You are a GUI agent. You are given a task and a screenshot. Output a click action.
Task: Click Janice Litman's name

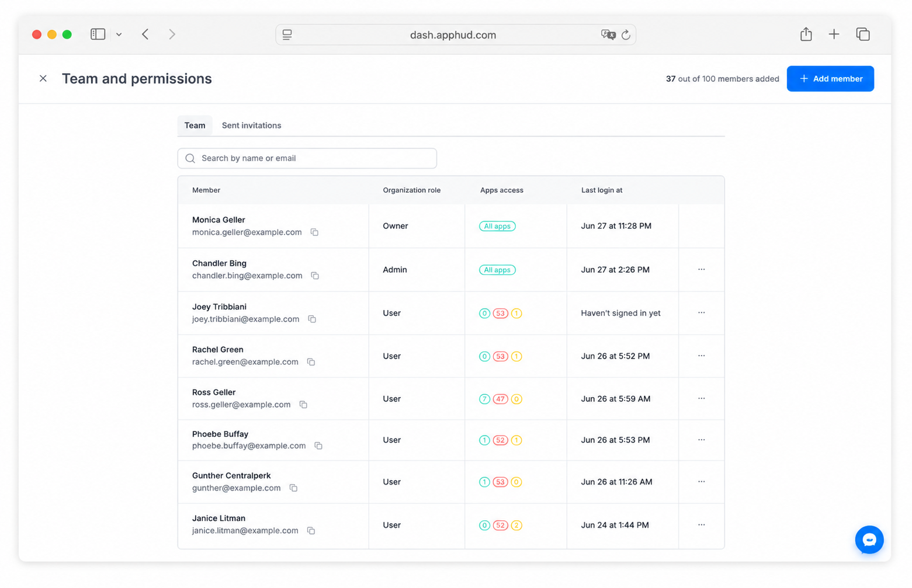tap(219, 519)
